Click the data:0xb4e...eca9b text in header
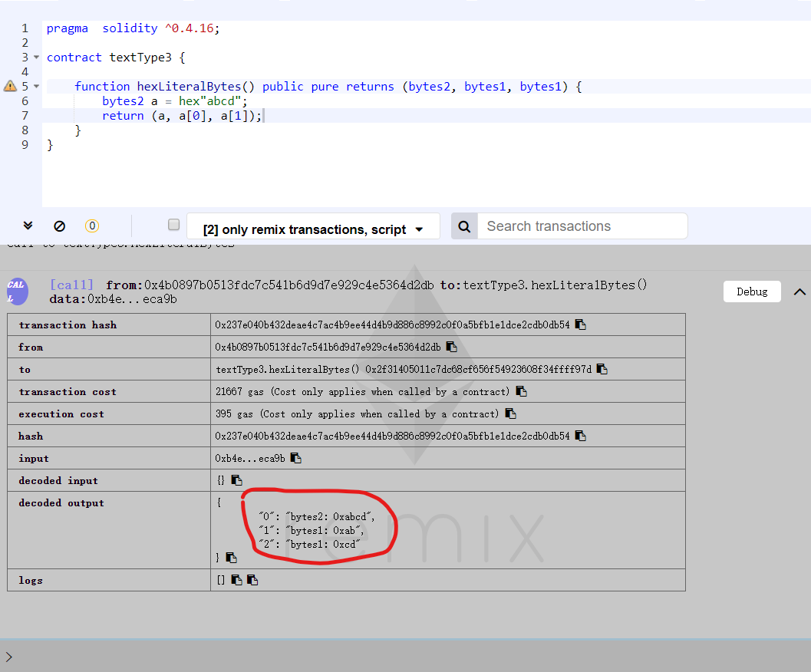 click(114, 299)
